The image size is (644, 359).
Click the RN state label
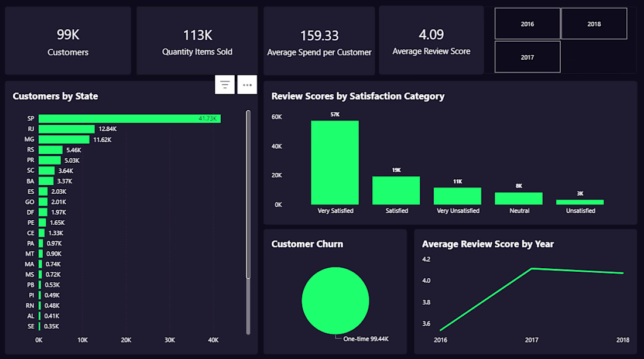(x=30, y=306)
